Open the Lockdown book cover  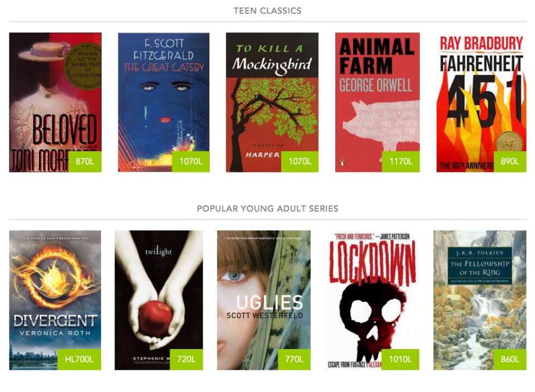tap(373, 300)
